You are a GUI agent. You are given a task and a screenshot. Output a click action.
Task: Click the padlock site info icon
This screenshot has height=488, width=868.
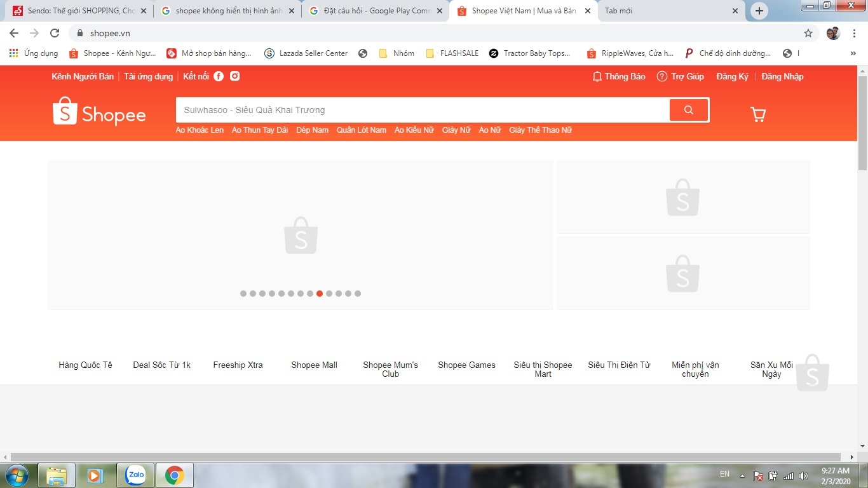coord(80,33)
